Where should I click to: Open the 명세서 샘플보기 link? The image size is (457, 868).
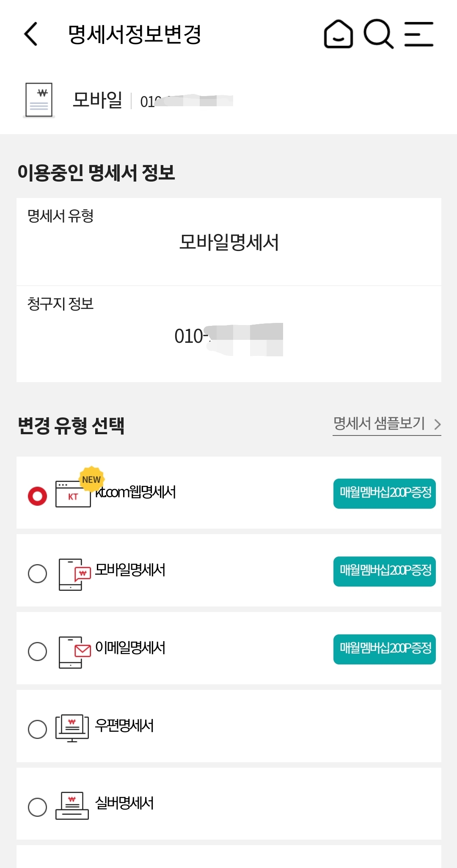click(379, 424)
